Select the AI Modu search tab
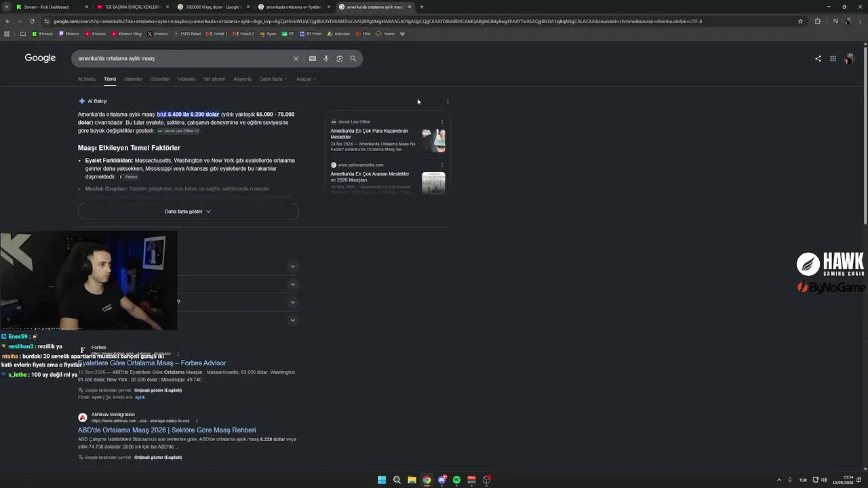The image size is (868, 488). coord(87,79)
